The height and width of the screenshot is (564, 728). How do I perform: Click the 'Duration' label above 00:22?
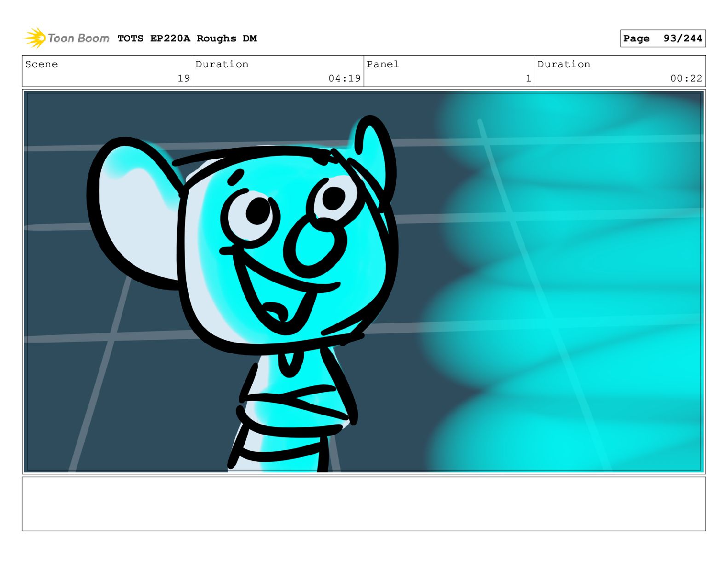[564, 64]
